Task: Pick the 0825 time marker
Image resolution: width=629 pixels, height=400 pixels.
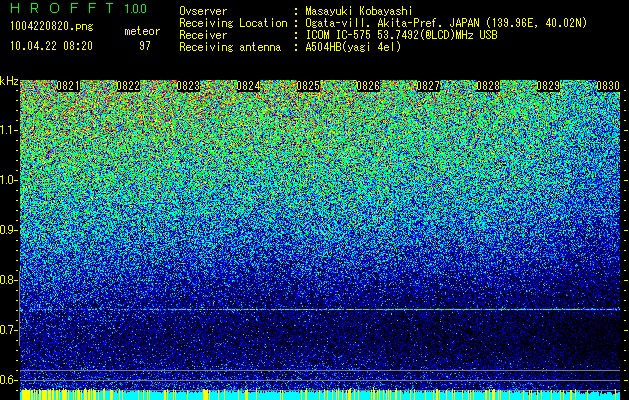Action: (x=308, y=86)
